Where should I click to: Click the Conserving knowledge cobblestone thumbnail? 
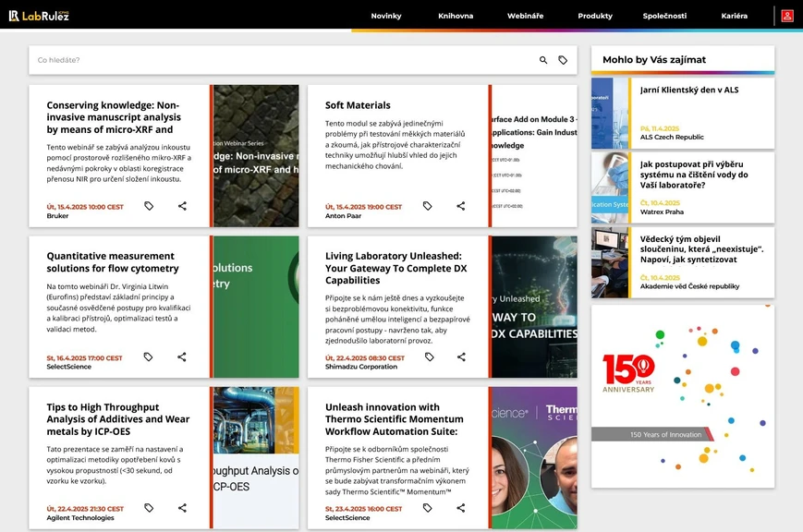click(x=256, y=156)
